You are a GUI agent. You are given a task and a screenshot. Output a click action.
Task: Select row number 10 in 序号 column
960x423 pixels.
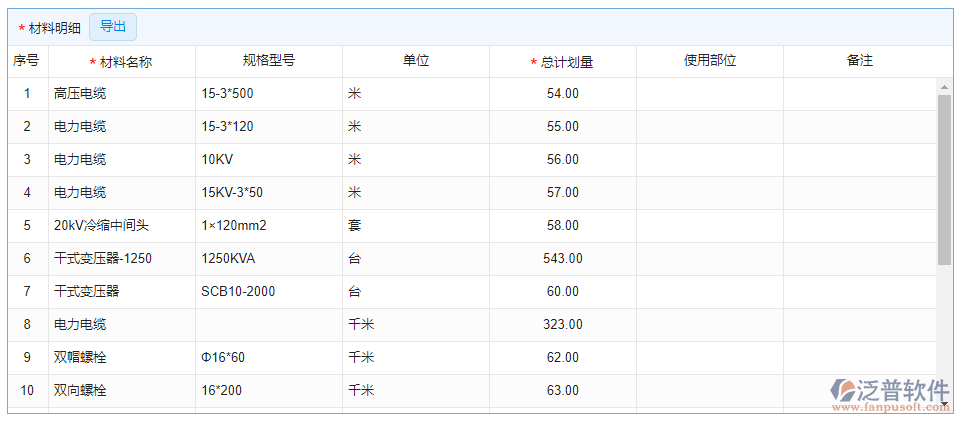click(x=27, y=391)
